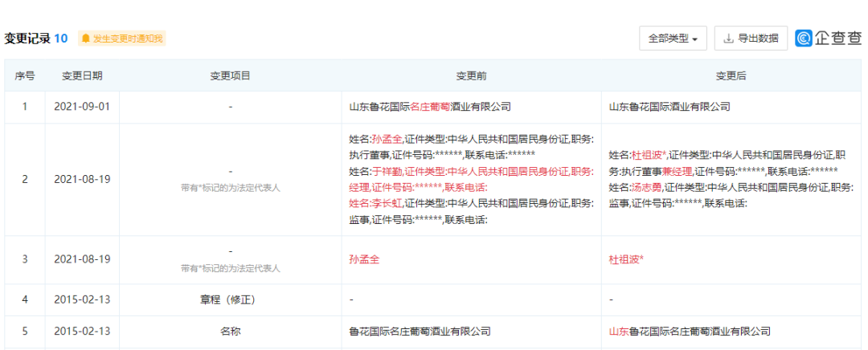Click the date 2015-02-13 in row 5
Image resolution: width=868 pixels, height=350 pixels.
(x=82, y=332)
